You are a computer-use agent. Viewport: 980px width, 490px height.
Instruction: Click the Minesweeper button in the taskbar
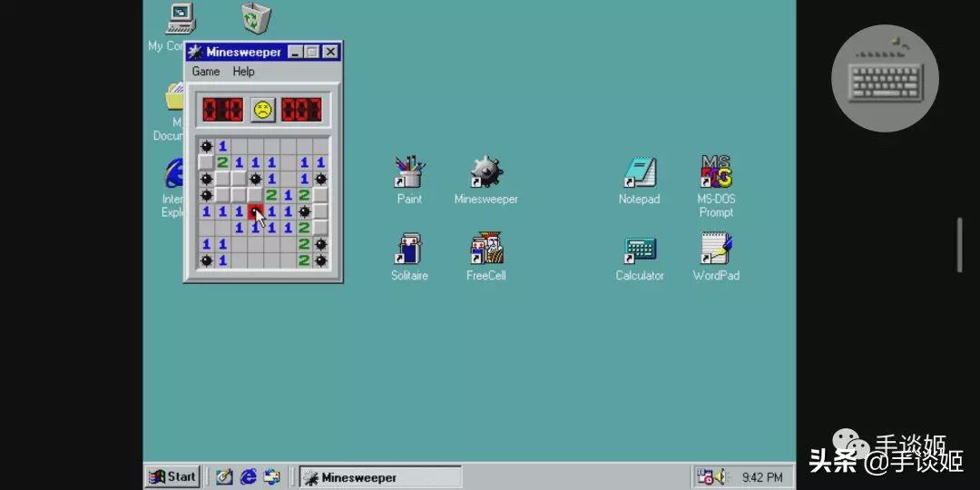pyautogui.click(x=380, y=477)
